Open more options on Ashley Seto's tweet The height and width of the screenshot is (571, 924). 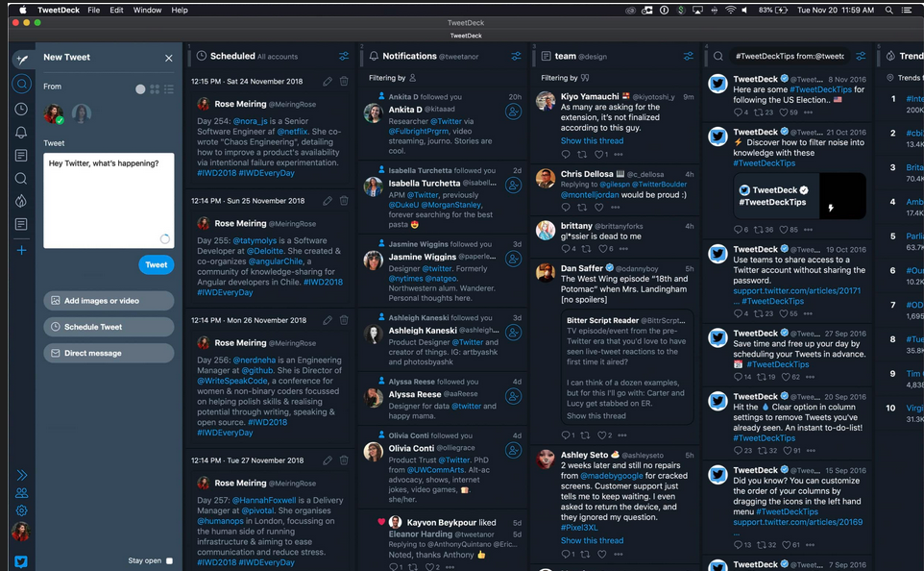click(619, 555)
